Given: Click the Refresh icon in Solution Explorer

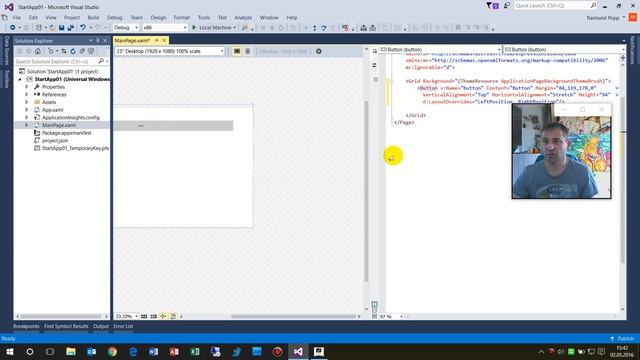Looking at the screenshot, I should pyautogui.click(x=73, y=51).
